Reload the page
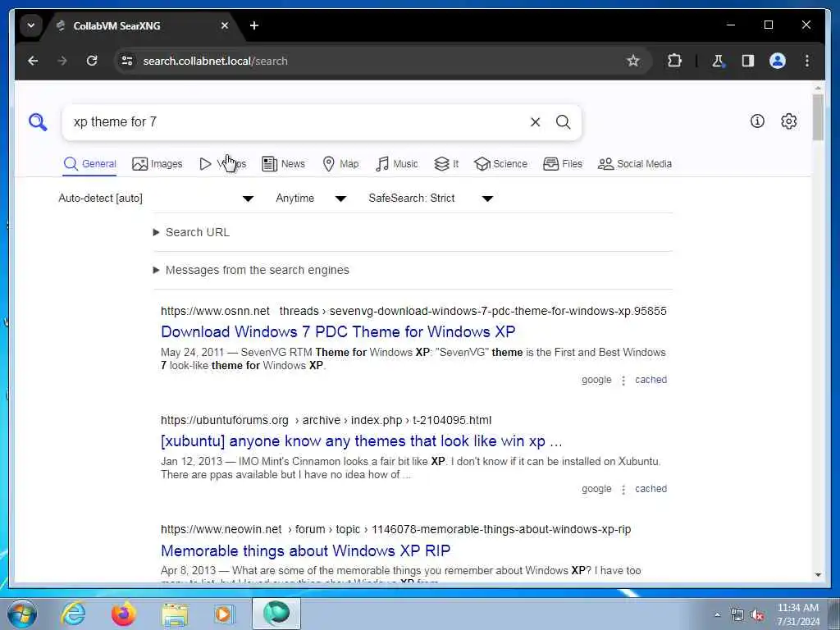Viewport: 840px width, 630px height. 92,61
